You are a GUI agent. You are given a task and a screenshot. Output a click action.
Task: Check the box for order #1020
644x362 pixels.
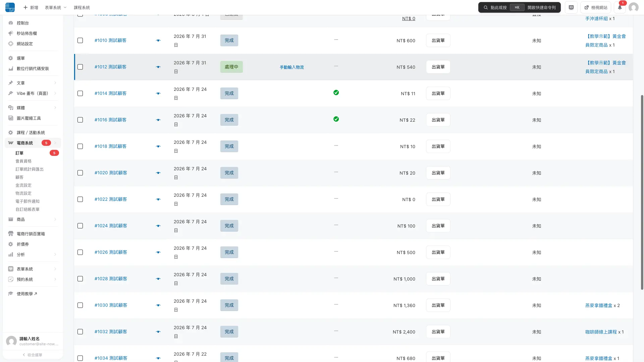coord(80,173)
